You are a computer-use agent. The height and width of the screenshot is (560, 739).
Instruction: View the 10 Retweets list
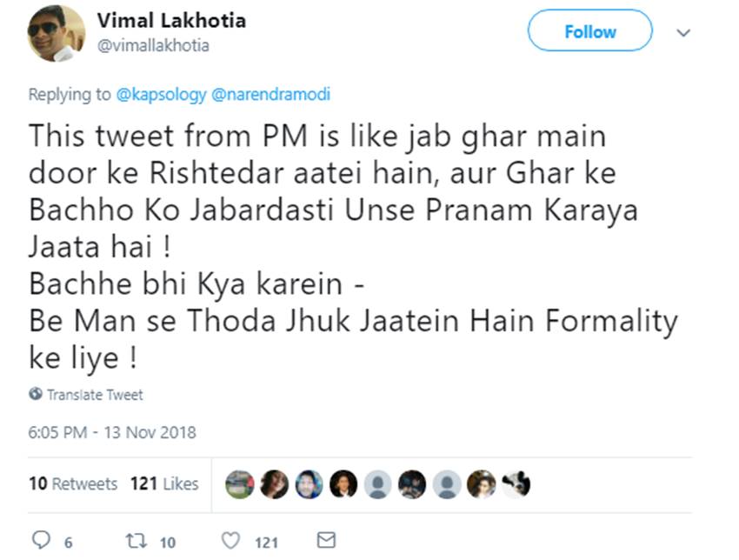tap(73, 483)
